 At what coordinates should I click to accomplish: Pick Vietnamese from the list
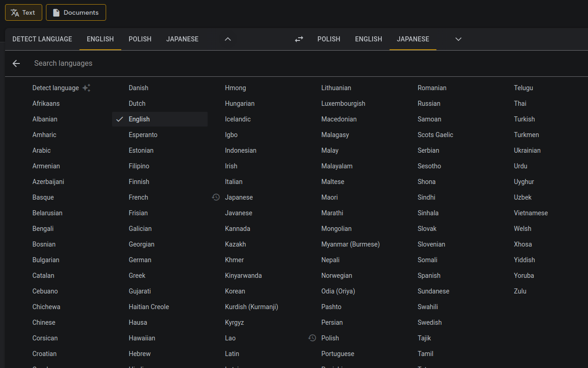[531, 213]
